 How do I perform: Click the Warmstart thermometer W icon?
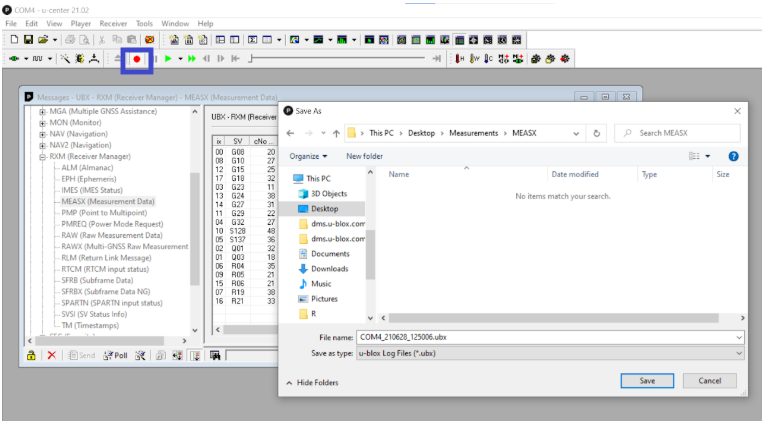point(474,58)
